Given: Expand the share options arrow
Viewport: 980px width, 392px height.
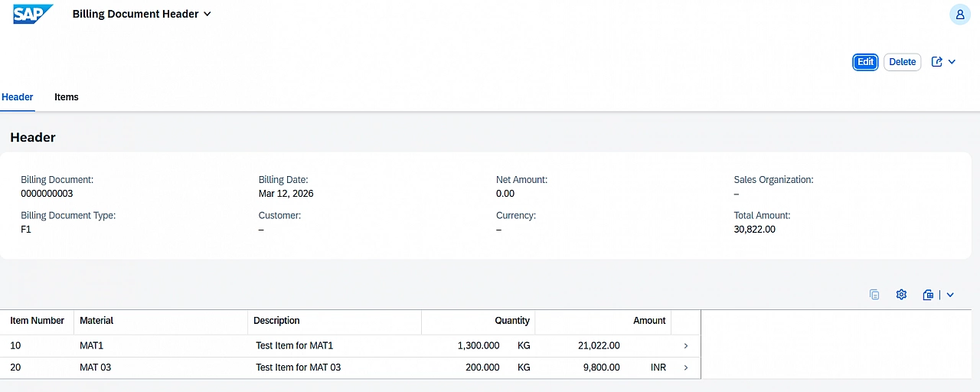Looking at the screenshot, I should (x=952, y=62).
